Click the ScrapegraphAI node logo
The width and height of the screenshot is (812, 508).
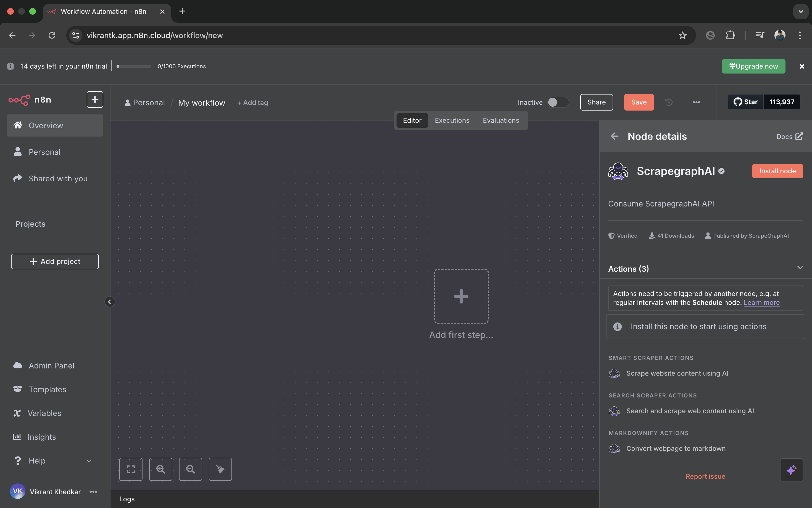(x=618, y=171)
